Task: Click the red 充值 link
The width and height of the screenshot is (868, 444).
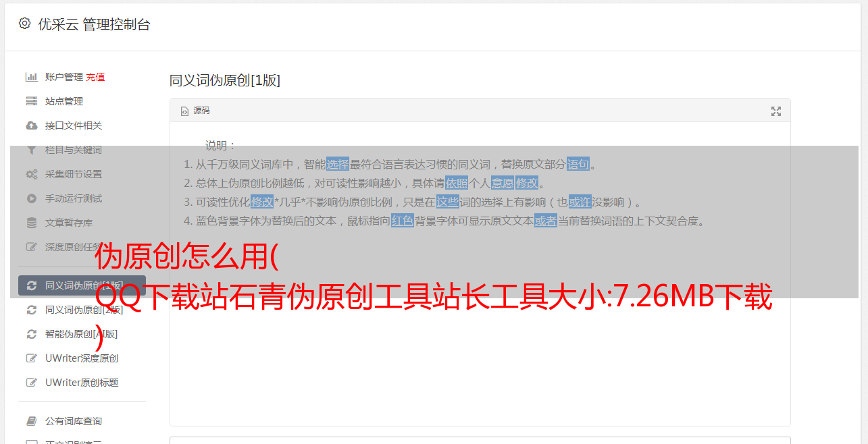Action: (x=95, y=77)
